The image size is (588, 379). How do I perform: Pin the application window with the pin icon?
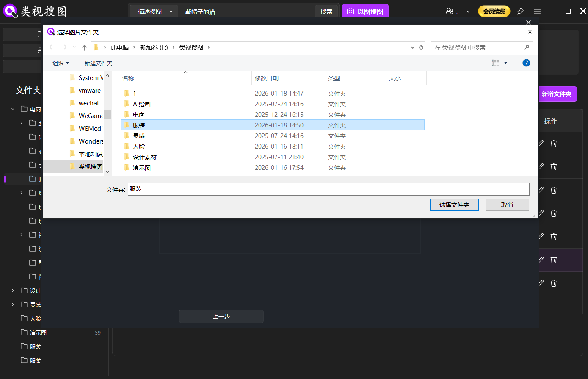[x=520, y=11]
